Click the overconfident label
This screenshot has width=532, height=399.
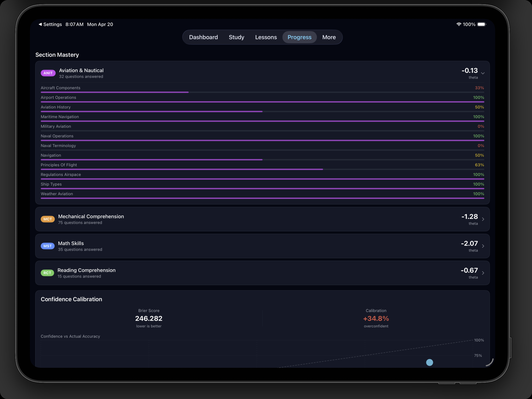(376, 326)
